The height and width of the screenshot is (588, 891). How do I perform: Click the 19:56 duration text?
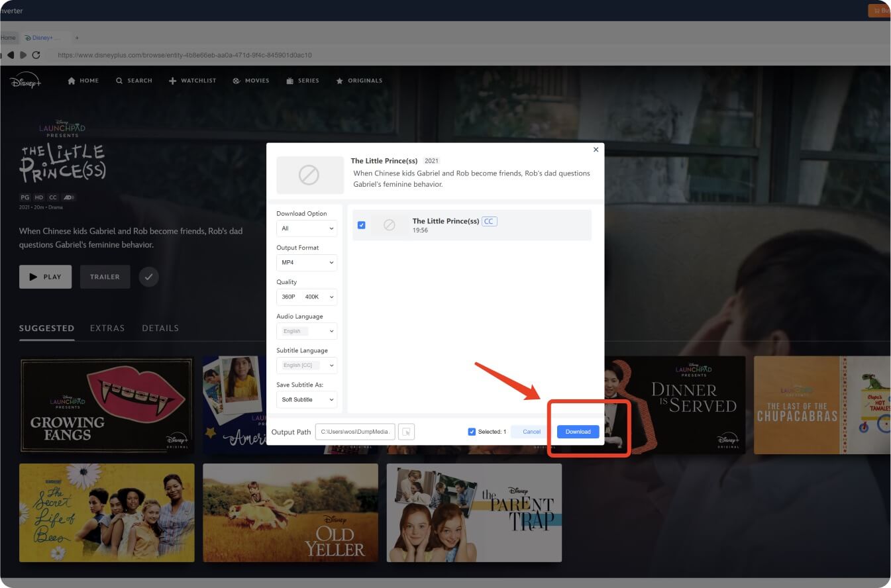coord(420,230)
